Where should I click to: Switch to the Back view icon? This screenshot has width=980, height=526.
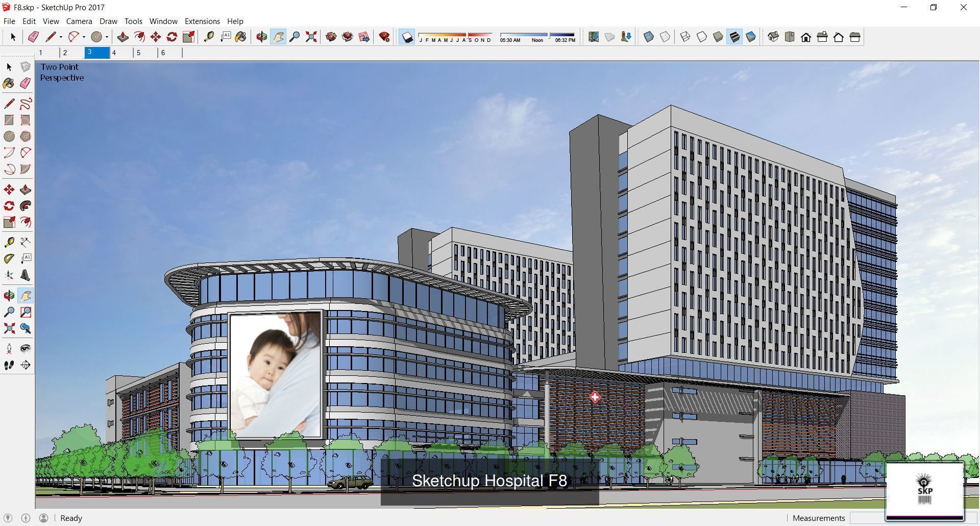pyautogui.click(x=838, y=37)
